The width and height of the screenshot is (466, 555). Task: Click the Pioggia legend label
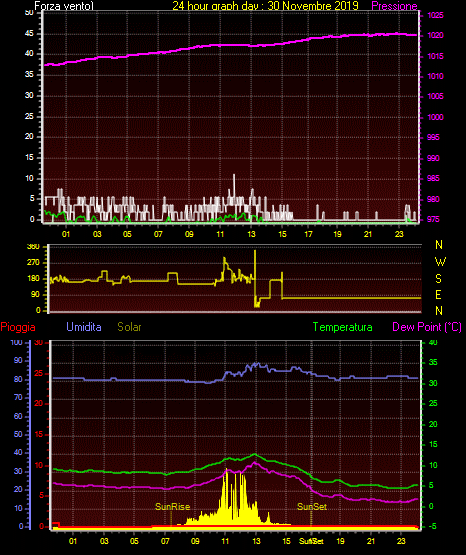(x=18, y=327)
